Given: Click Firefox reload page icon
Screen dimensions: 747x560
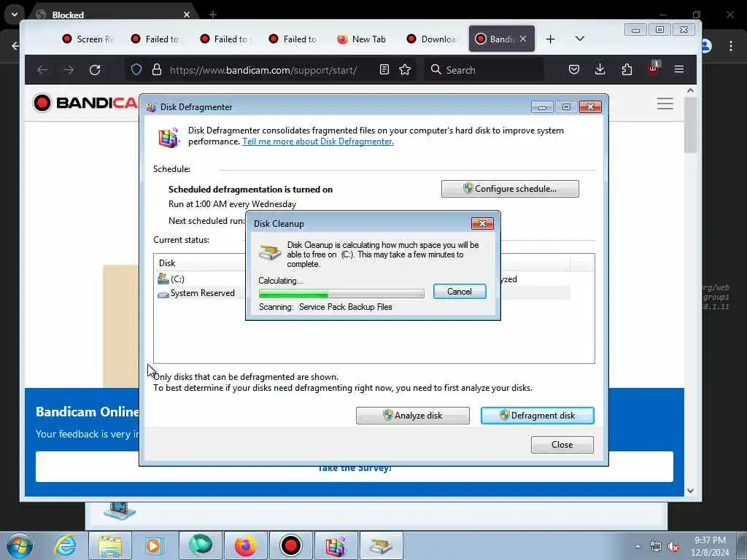Looking at the screenshot, I should (95, 70).
